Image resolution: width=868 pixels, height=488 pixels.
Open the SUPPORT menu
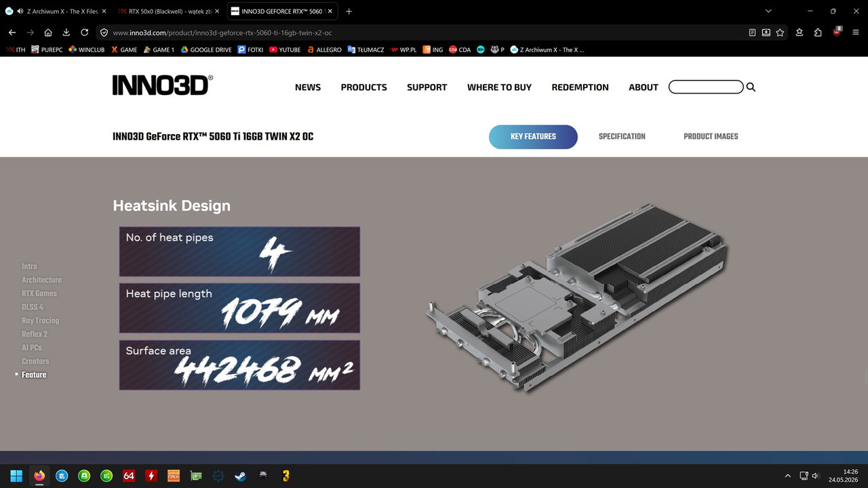(x=427, y=87)
